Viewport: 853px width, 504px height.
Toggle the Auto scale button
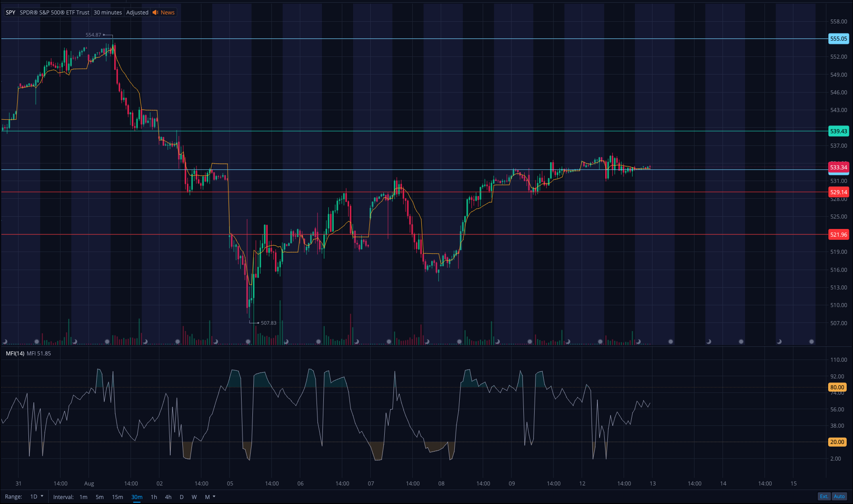(x=839, y=496)
